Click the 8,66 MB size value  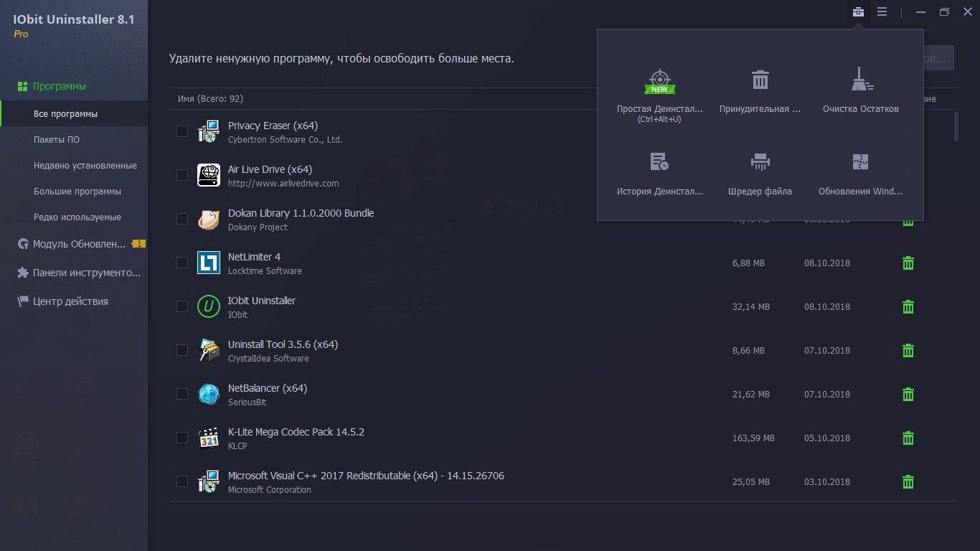tap(748, 351)
